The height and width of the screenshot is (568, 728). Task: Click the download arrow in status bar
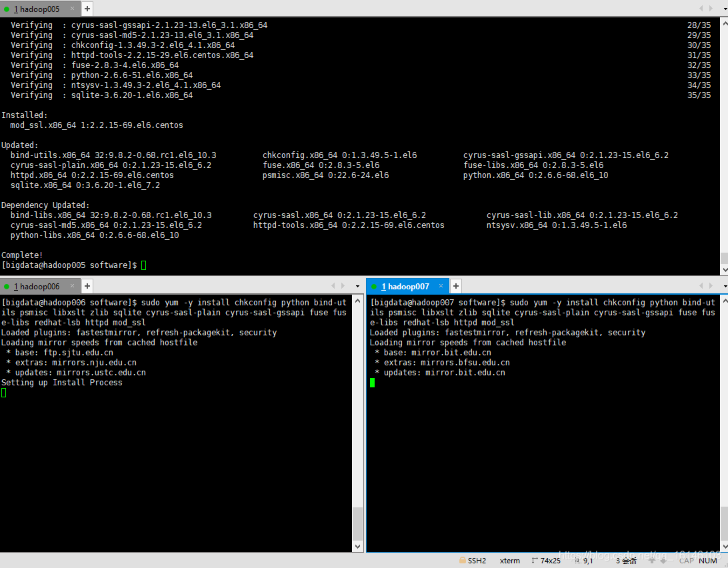pos(663,561)
